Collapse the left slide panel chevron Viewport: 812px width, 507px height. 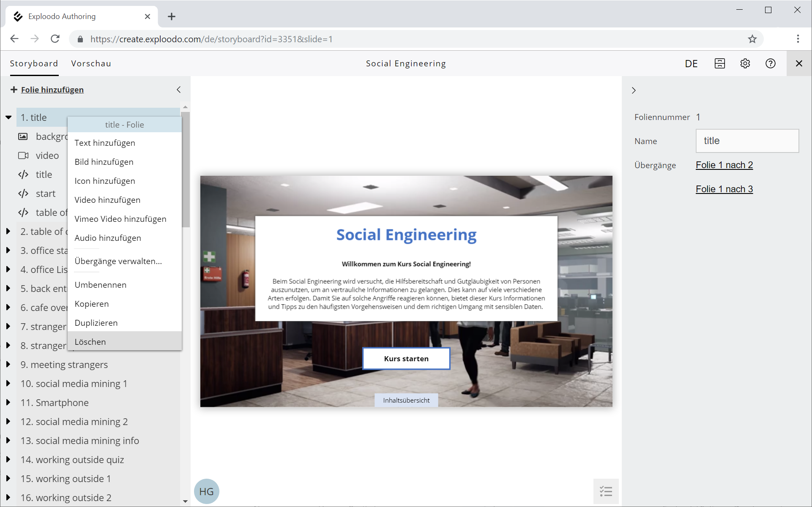pyautogui.click(x=179, y=90)
